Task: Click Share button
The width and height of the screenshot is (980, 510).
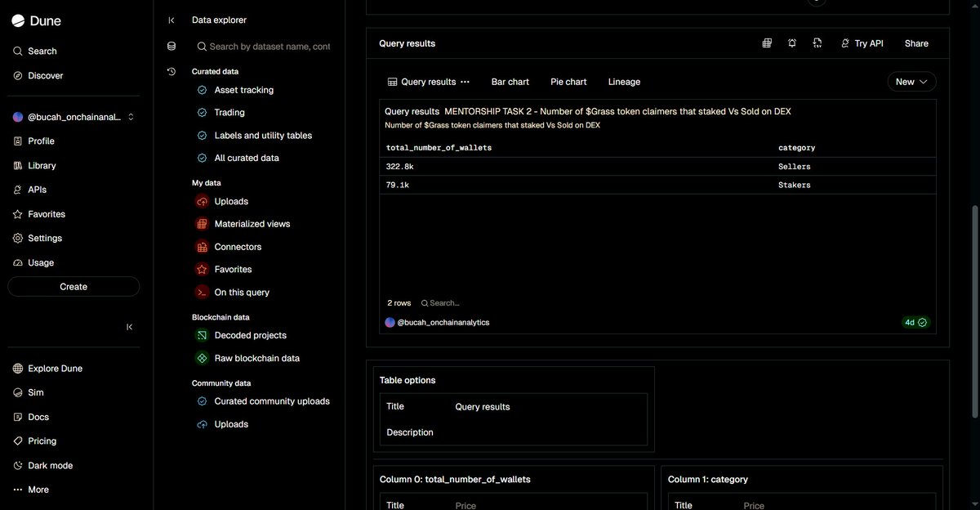Action: [916, 43]
